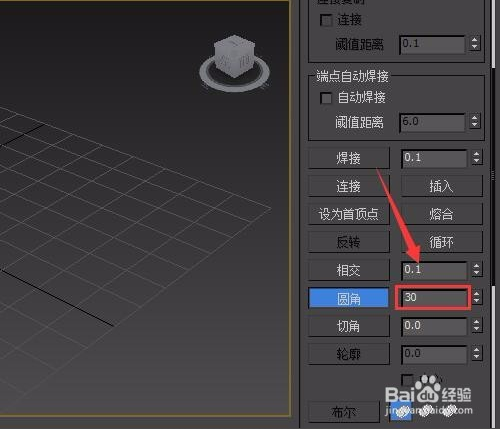The width and height of the screenshot is (500, 429).
Task: Click the 切角 button
Action: [x=349, y=326]
